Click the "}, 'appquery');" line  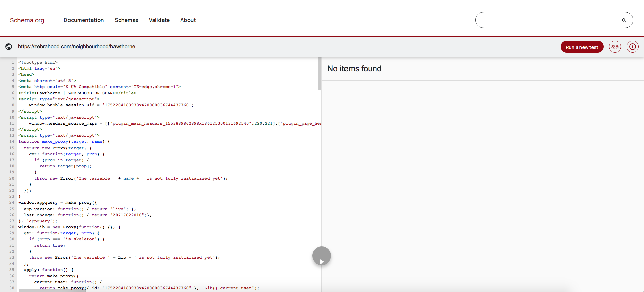click(38, 221)
